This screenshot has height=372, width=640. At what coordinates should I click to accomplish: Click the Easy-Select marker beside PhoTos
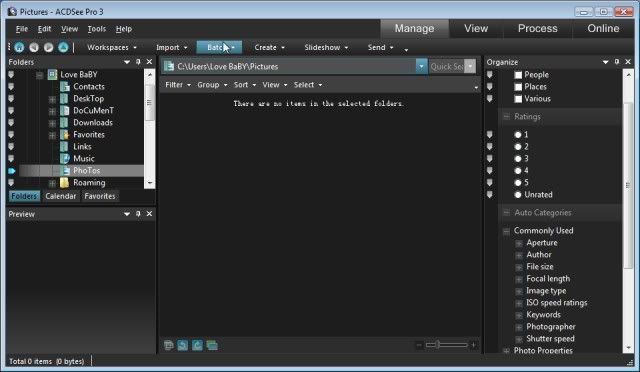[x=11, y=171]
